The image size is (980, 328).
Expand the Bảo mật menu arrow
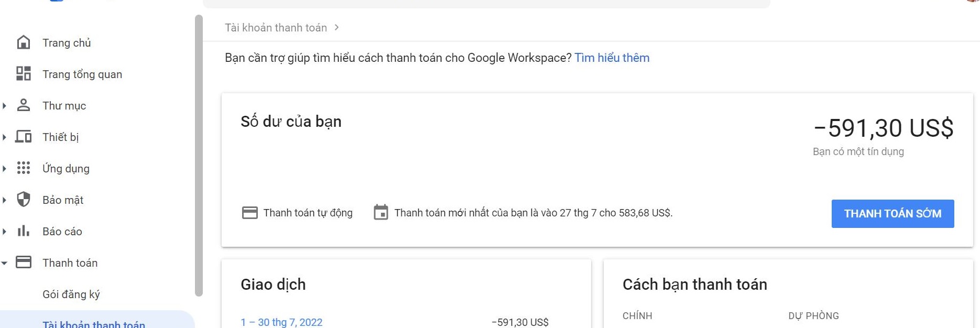coord(4,200)
